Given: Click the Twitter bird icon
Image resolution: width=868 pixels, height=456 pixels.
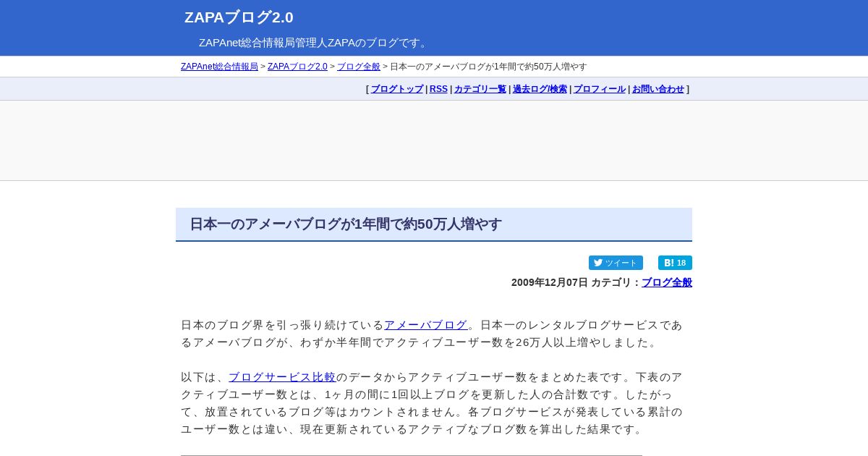Looking at the screenshot, I should (598, 263).
